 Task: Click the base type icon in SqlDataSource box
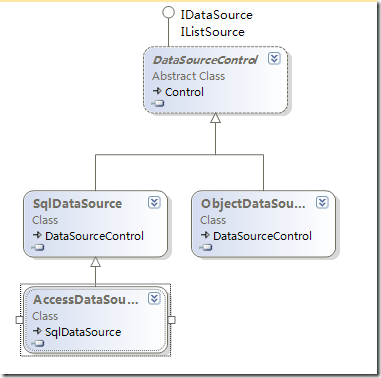(x=38, y=247)
